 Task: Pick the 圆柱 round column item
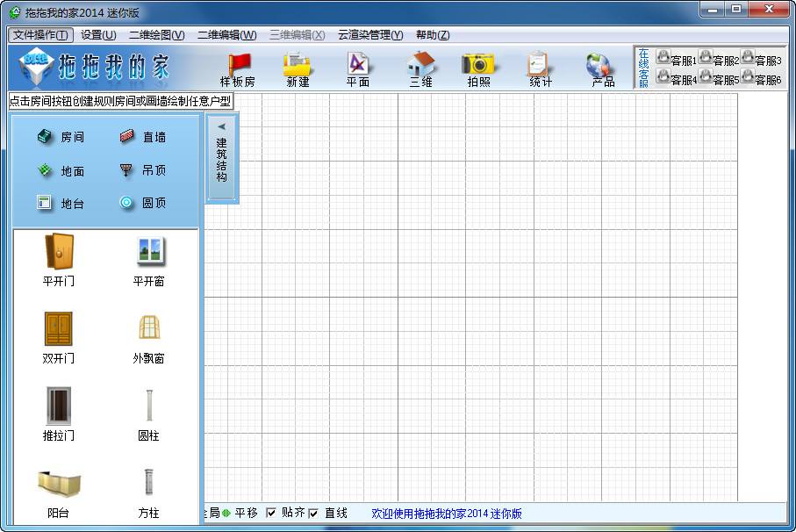click(148, 414)
